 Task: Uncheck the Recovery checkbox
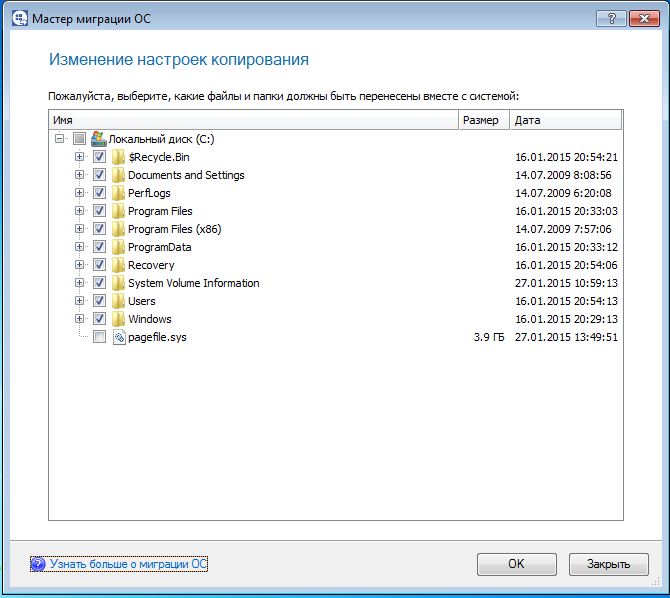coord(99,265)
